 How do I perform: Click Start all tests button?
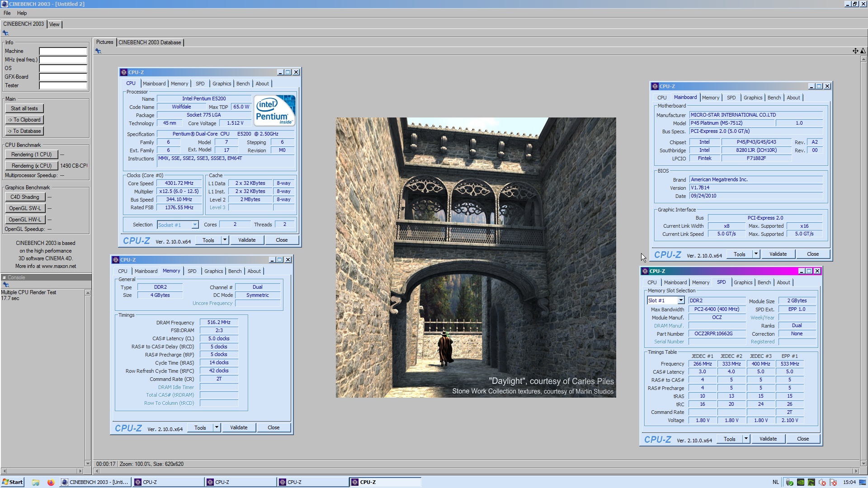click(x=24, y=108)
